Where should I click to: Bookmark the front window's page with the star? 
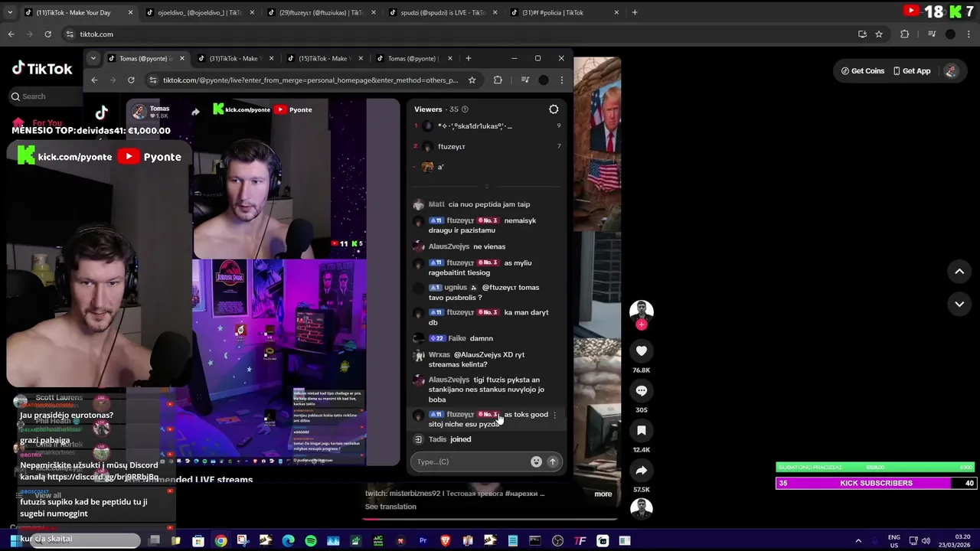(472, 80)
